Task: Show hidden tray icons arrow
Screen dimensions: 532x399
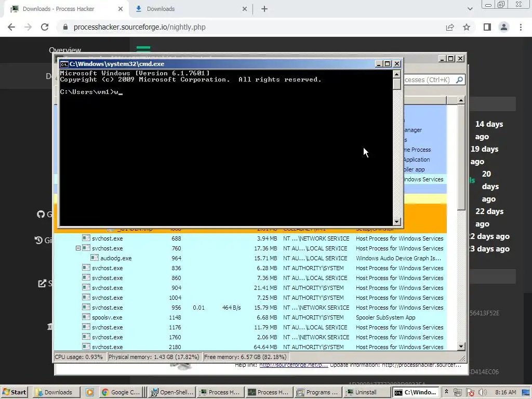Action: click(446, 392)
